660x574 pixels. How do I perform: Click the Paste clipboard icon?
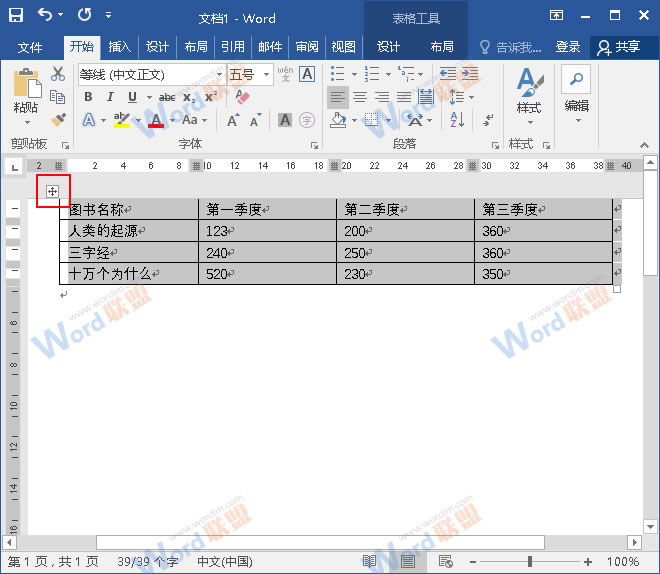(x=27, y=83)
